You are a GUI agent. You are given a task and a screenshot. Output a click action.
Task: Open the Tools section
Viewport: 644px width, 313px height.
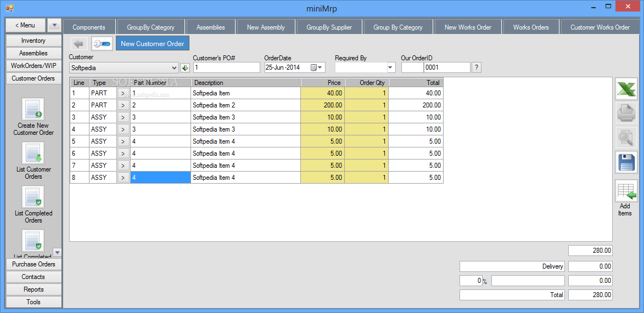point(33,302)
